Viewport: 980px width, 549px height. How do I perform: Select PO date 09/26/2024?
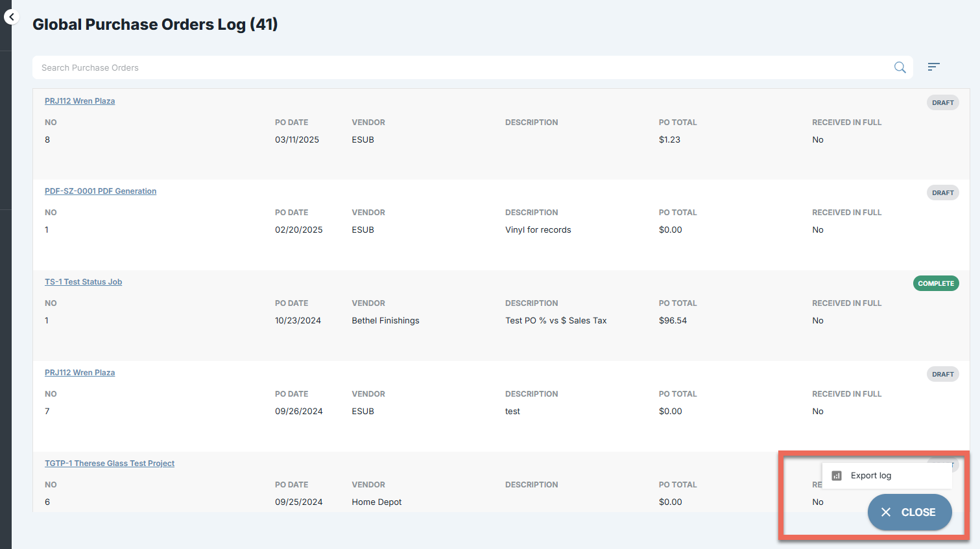[x=299, y=411]
